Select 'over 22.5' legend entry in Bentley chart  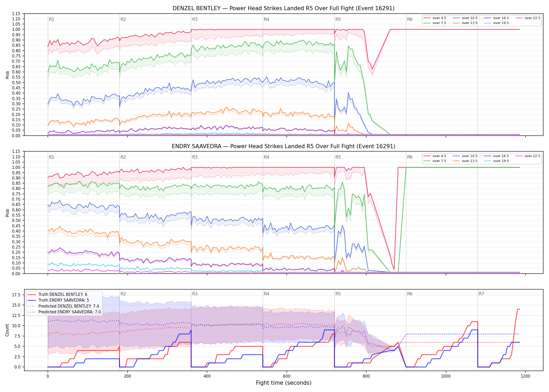(x=528, y=18)
